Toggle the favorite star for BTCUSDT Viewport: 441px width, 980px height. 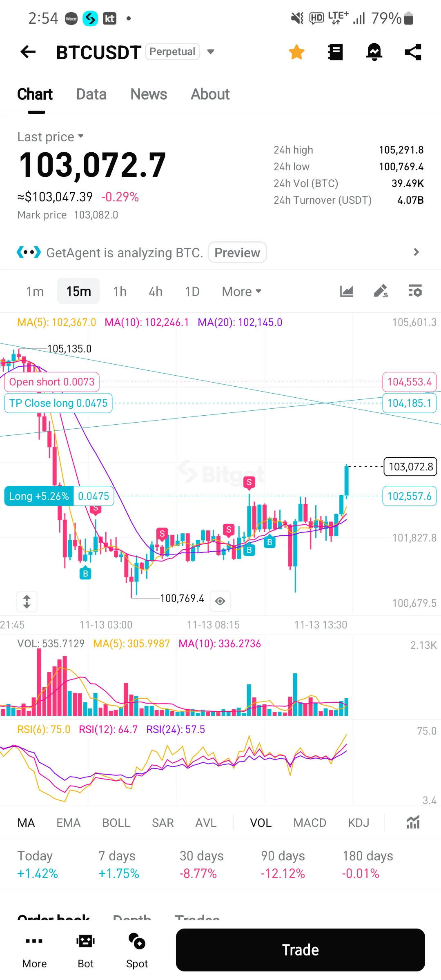point(296,52)
